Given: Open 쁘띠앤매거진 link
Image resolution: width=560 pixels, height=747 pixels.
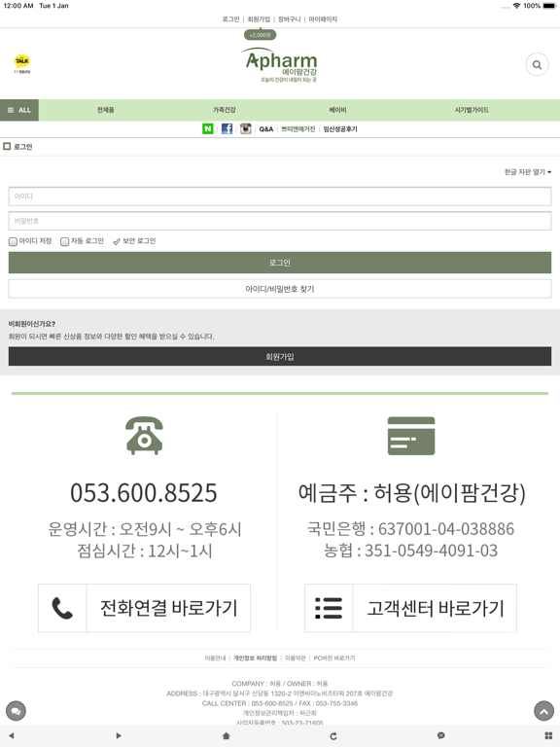Looking at the screenshot, I should (x=298, y=129).
